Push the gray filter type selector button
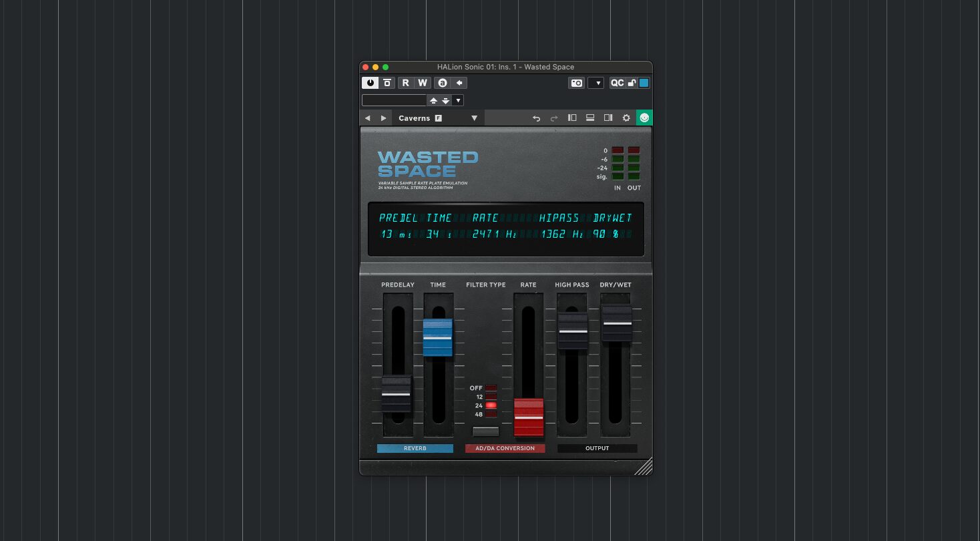 [x=485, y=431]
